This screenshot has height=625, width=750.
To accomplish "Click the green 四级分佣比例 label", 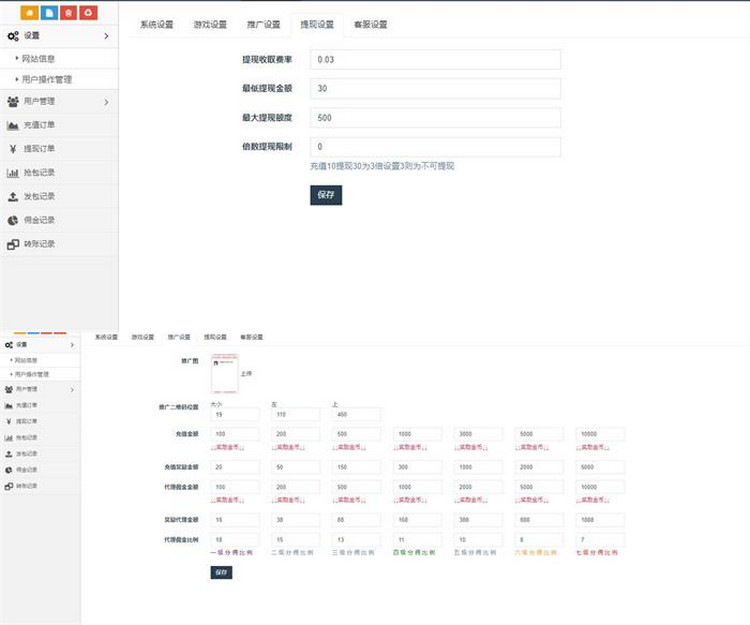I will click(414, 553).
